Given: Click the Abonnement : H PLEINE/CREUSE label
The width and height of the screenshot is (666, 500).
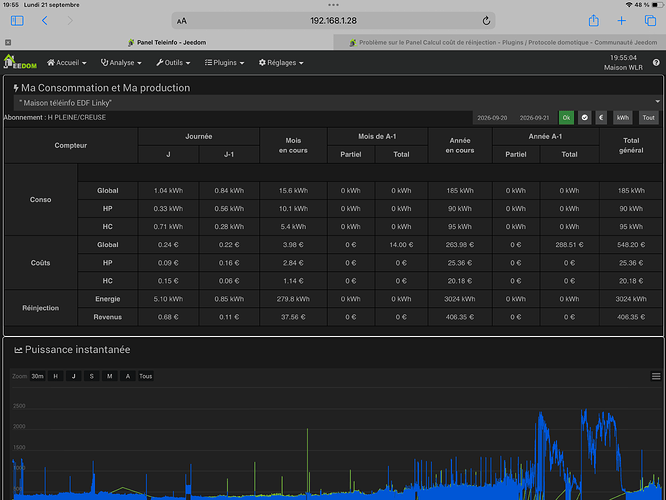Looking at the screenshot, I should (55, 118).
